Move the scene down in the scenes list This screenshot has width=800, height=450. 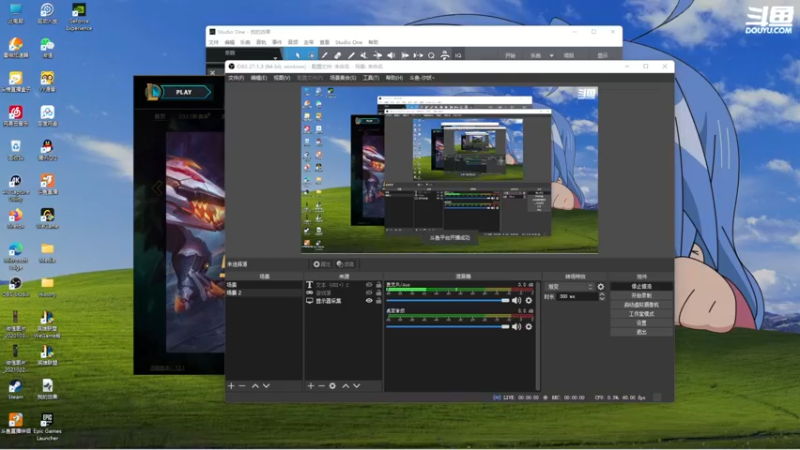(x=266, y=386)
